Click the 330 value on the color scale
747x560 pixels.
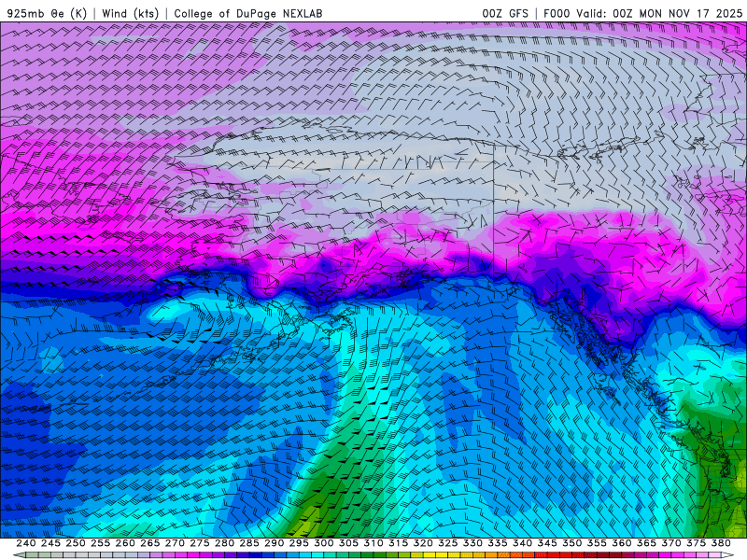[x=472, y=543]
